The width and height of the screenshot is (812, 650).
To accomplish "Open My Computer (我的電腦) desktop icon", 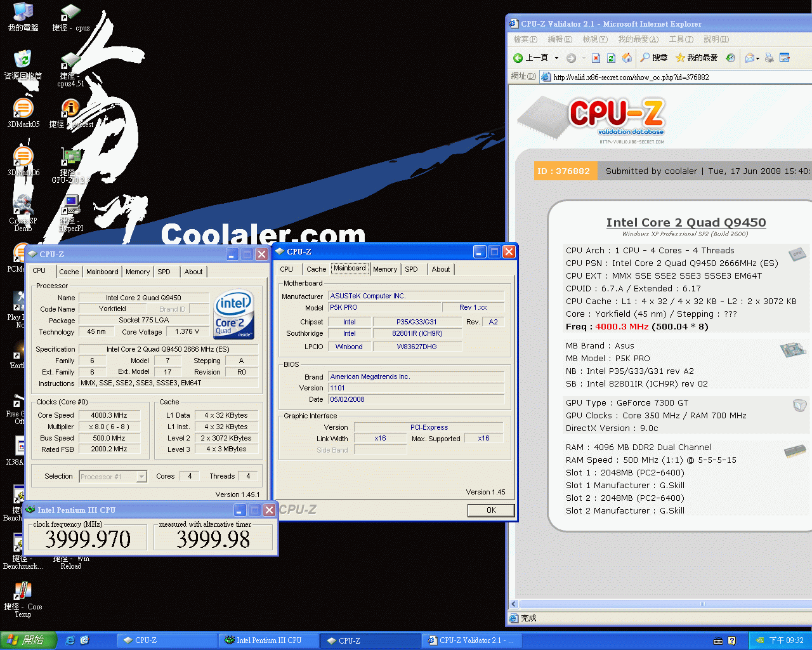I will tap(23, 17).
